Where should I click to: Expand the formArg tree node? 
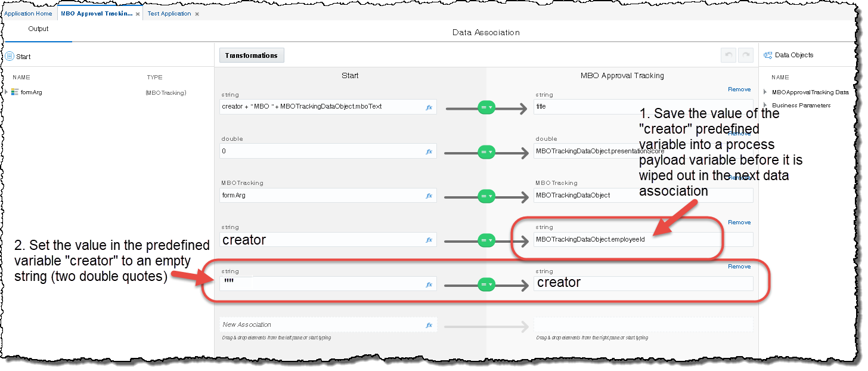coord(7,92)
